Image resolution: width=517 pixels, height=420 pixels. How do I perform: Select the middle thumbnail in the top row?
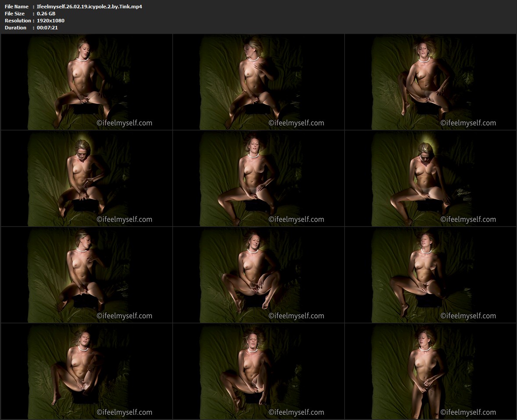(259, 82)
